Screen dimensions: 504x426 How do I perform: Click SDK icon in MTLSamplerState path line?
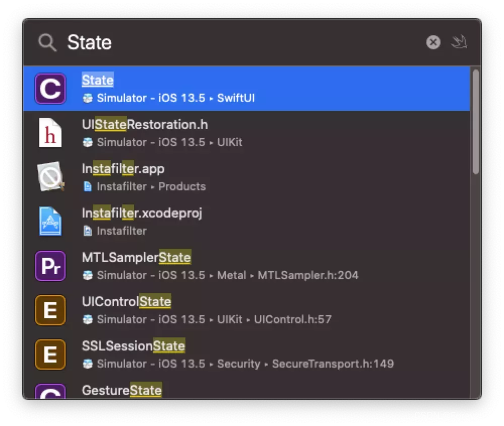[87, 275]
